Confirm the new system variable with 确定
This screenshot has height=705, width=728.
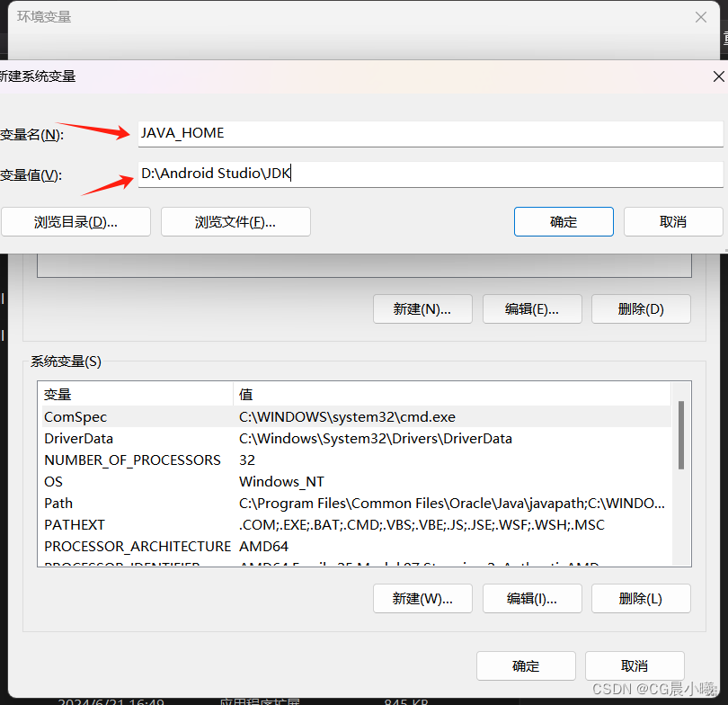point(564,222)
